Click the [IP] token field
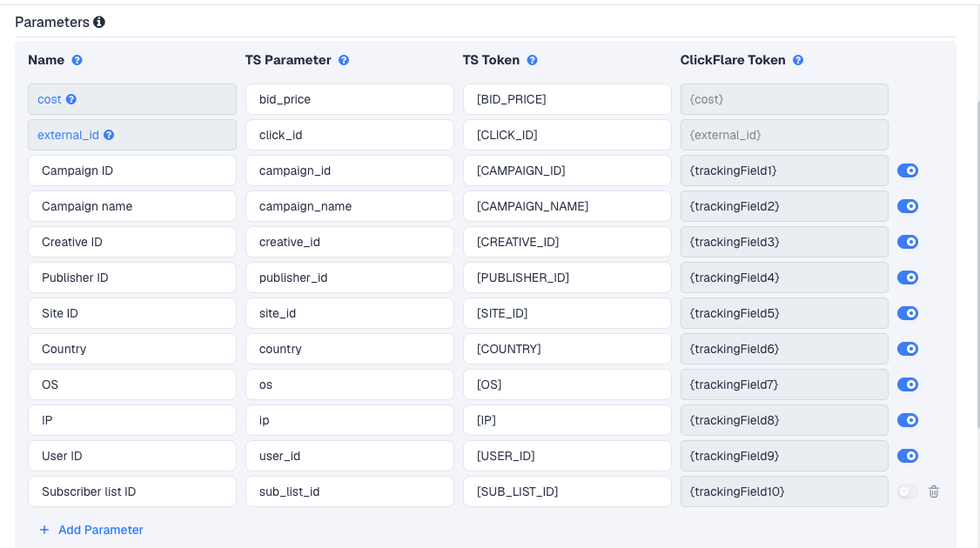The height and width of the screenshot is (548, 980). (567, 420)
